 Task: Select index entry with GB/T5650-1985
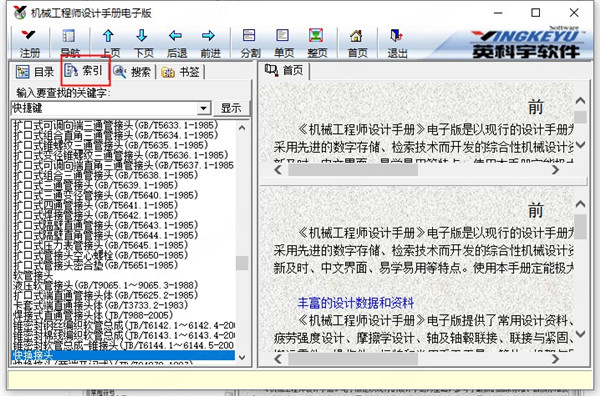[x=101, y=255]
